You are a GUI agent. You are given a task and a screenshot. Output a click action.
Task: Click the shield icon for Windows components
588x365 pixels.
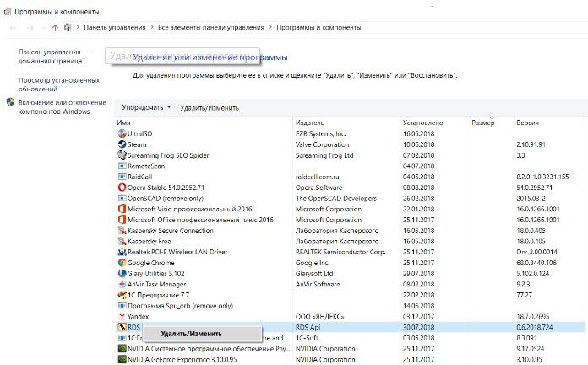pyautogui.click(x=10, y=102)
